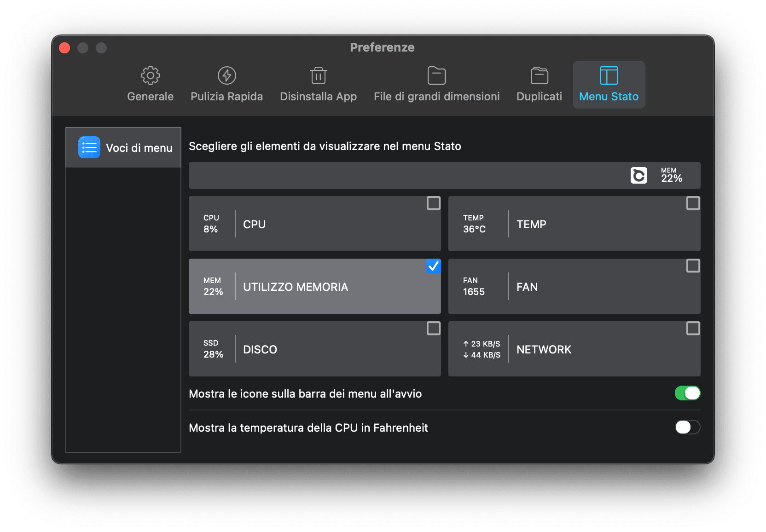Click the 23 KB/S upload value
The height and width of the screenshot is (532, 766).
(482, 344)
